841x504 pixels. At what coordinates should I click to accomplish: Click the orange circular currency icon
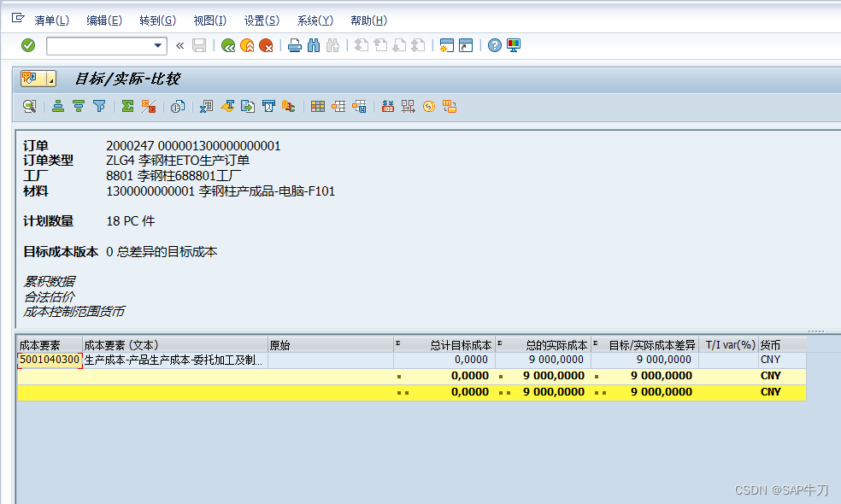click(x=428, y=106)
